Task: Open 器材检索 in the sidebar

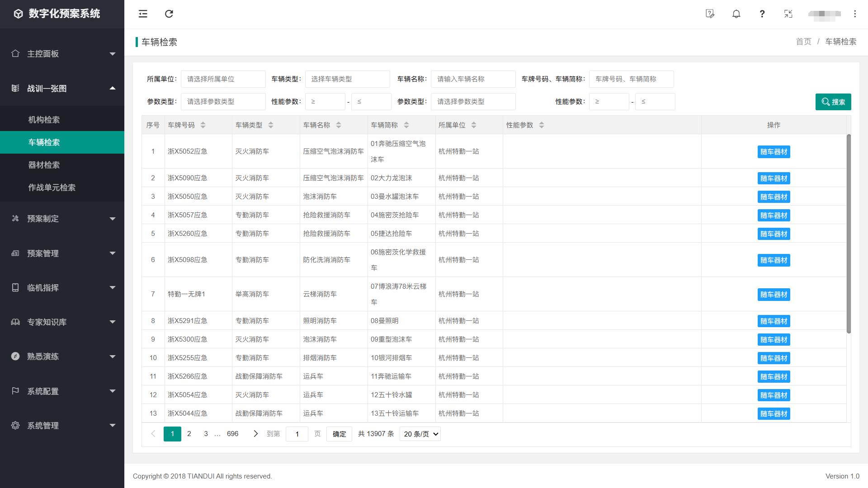Action: [x=44, y=165]
